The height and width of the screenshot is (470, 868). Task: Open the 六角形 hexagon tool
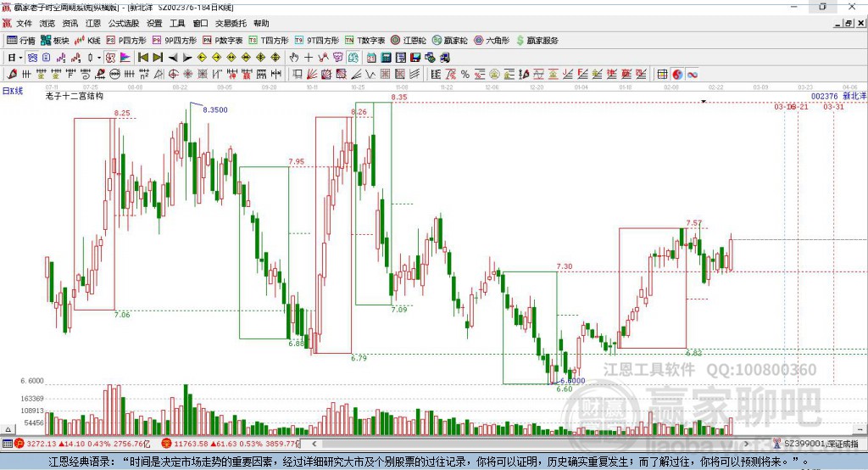coord(492,41)
